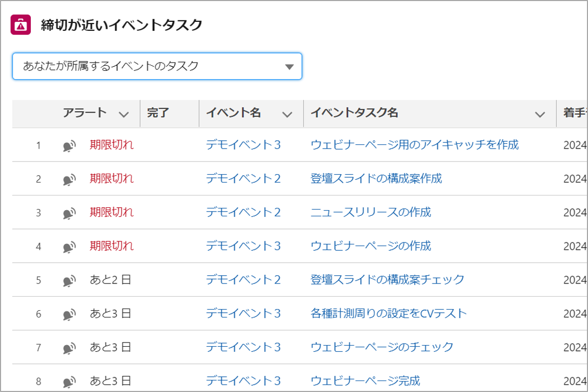Expand the イベント名 column menu chevron

pyautogui.click(x=287, y=114)
